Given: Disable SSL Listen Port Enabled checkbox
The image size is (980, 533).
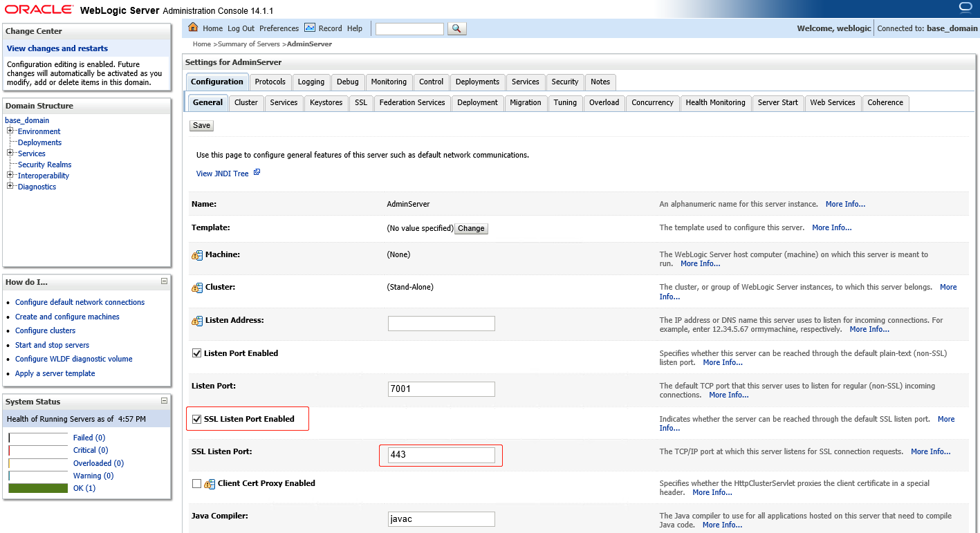Looking at the screenshot, I should point(197,418).
